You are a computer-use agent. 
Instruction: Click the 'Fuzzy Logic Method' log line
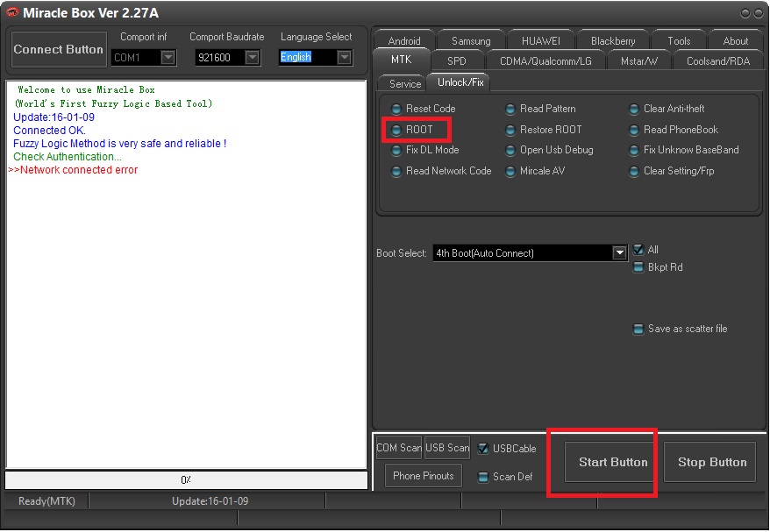(120, 144)
